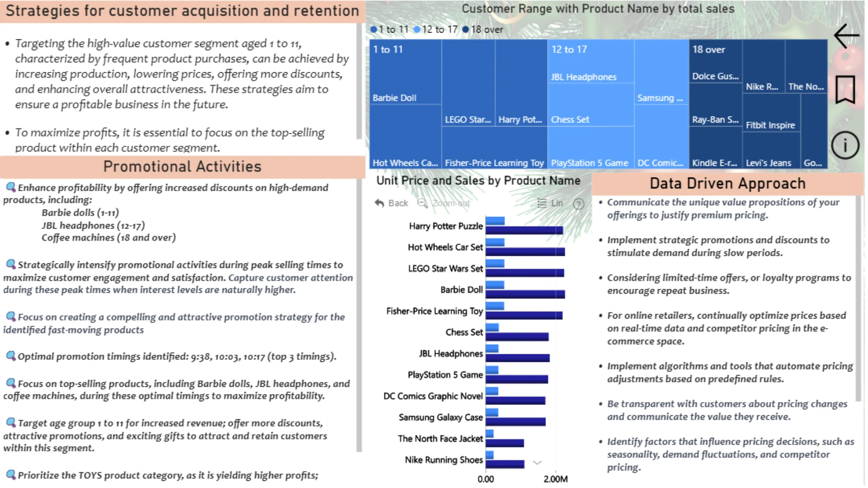Select '18 over' legend dot
The image size is (868, 488).
pos(466,29)
